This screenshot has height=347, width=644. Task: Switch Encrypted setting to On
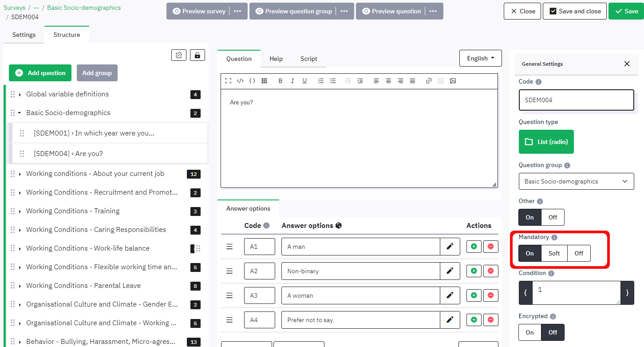click(x=529, y=332)
